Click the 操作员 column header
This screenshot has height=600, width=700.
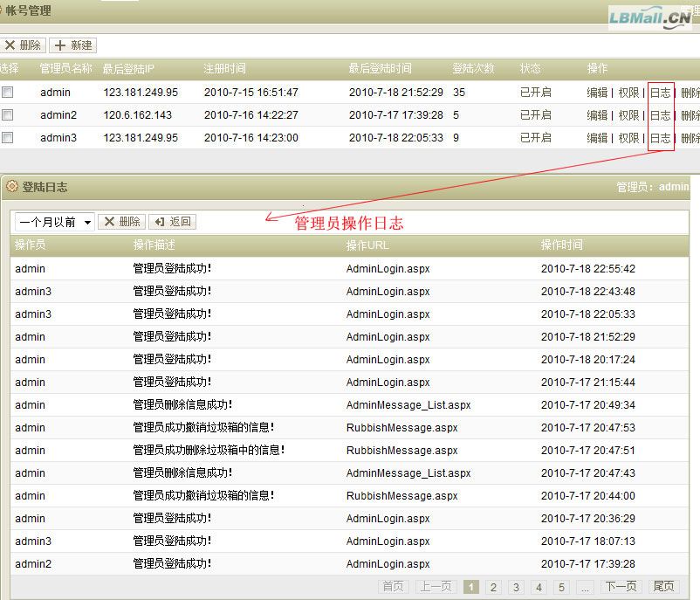[x=30, y=245]
